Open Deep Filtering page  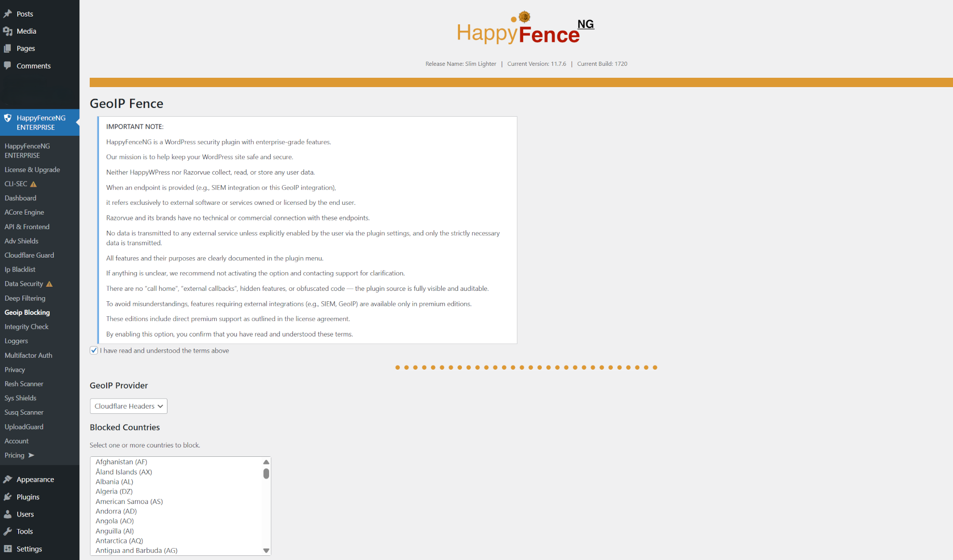[x=25, y=298]
